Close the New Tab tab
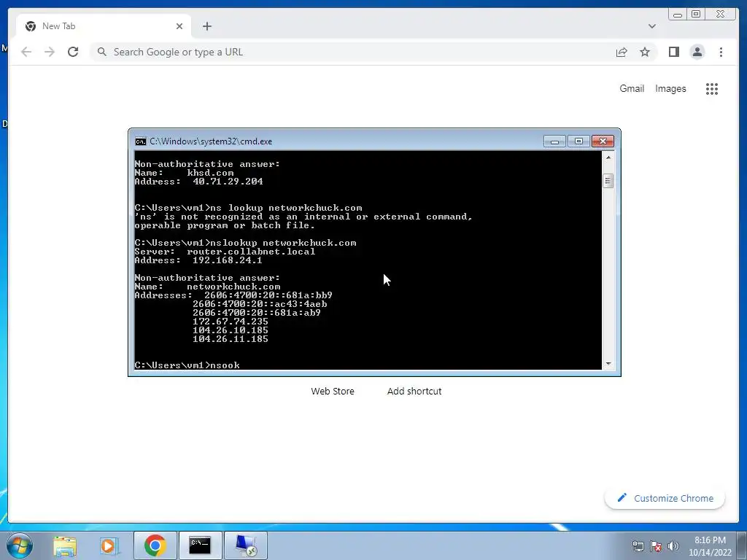Image resolution: width=747 pixels, height=560 pixels. (x=179, y=26)
